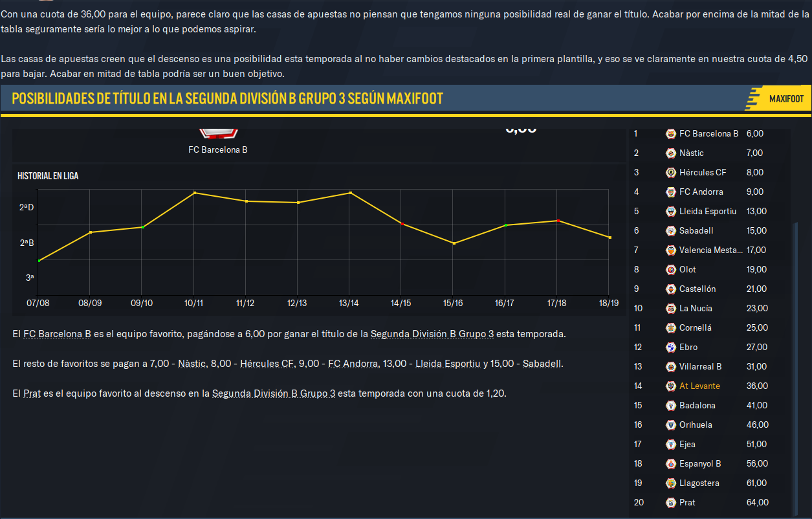Screen dimensions: 812x519
Task: Click the Cornellá club badge
Action: tap(671, 328)
